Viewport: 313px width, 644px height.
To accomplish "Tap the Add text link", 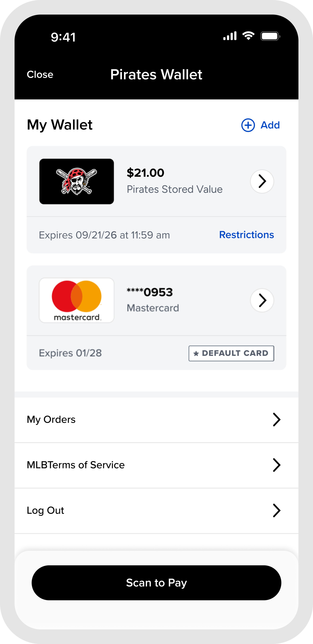I will coord(270,125).
